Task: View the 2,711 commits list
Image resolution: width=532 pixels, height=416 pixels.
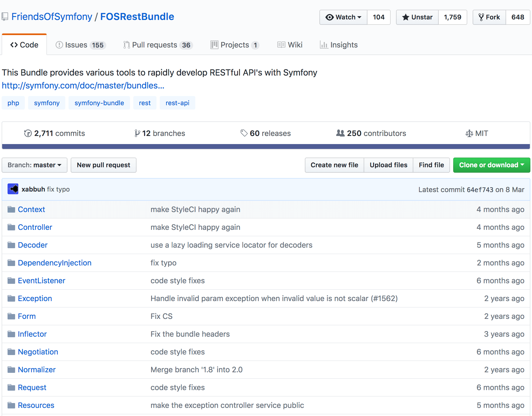Action: [x=54, y=133]
